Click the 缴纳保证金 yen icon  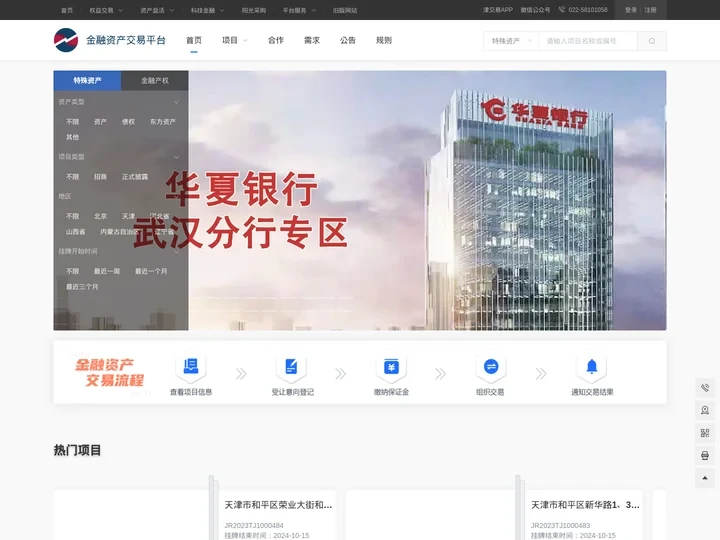pos(391,366)
